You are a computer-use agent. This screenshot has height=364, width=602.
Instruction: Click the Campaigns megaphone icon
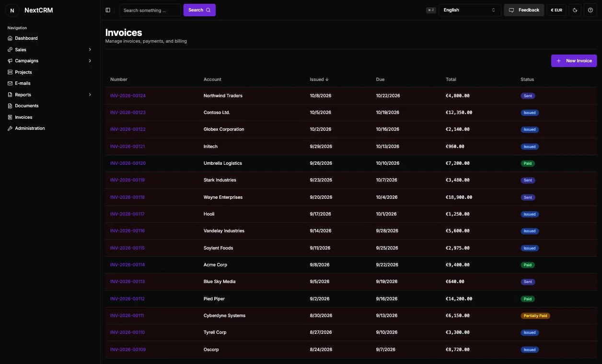[10, 61]
